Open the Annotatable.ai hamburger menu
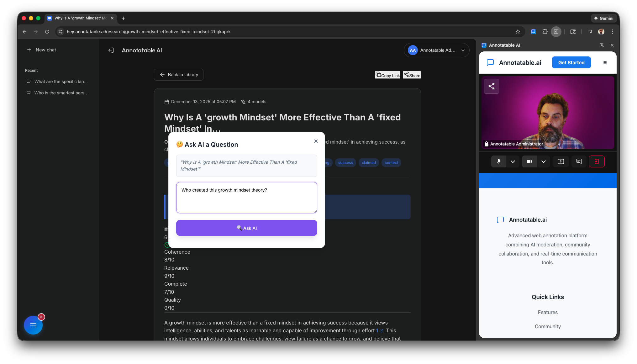 pyautogui.click(x=605, y=62)
